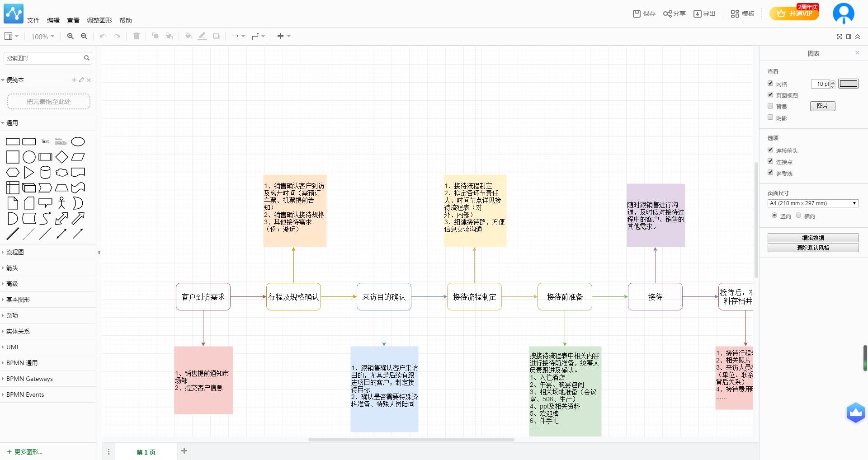
Task: Click the fullscreen icon in toolbar
Action: [x=840, y=37]
